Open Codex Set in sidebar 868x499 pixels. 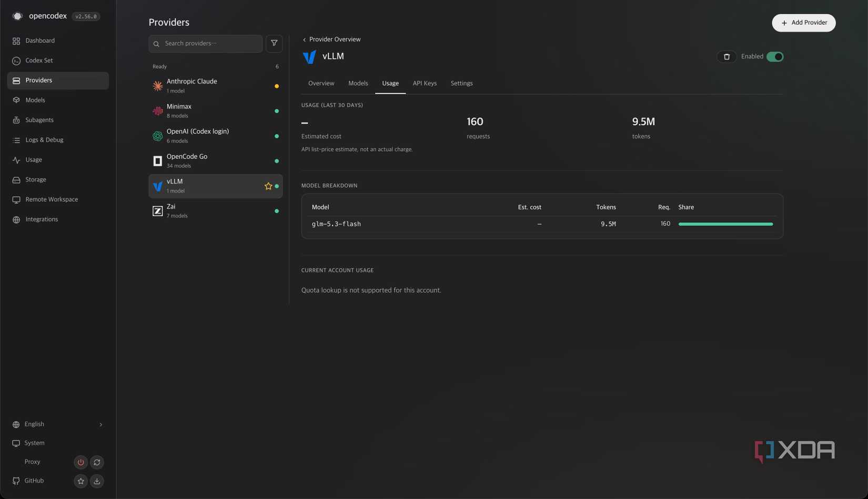(58, 61)
